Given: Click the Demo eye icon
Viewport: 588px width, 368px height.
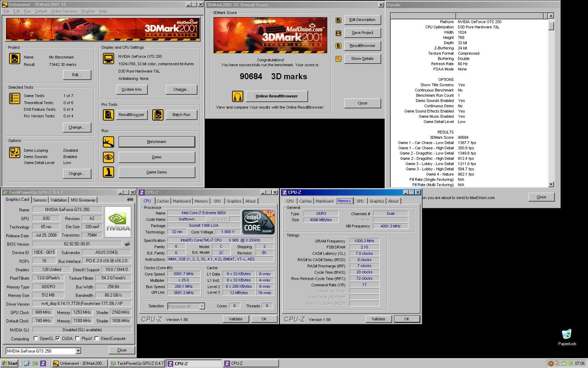Looking at the screenshot, I should tap(108, 157).
